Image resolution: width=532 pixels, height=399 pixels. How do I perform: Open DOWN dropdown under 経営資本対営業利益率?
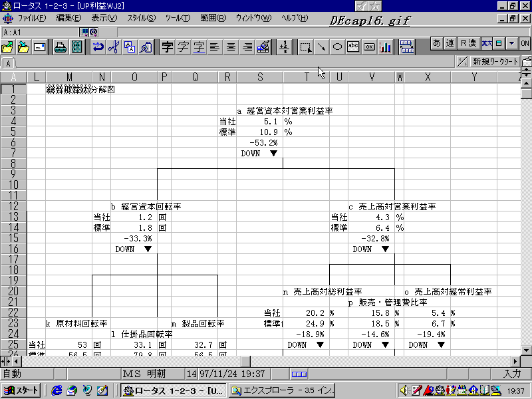coord(273,153)
